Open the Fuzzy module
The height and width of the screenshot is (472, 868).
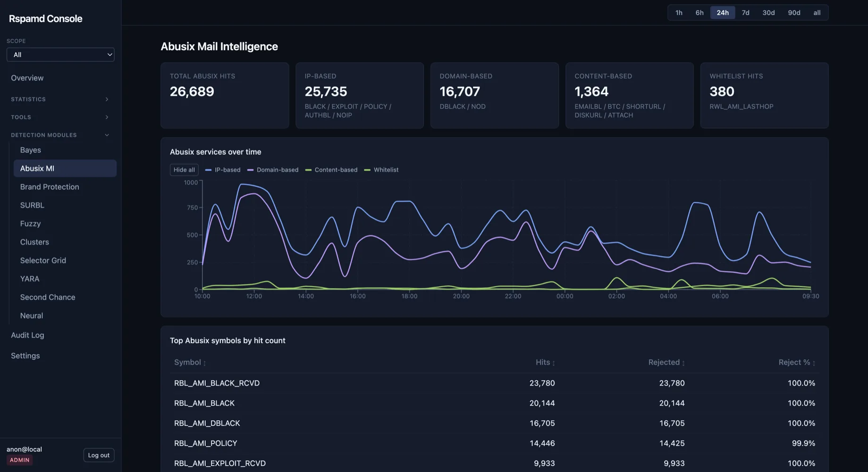click(x=30, y=224)
